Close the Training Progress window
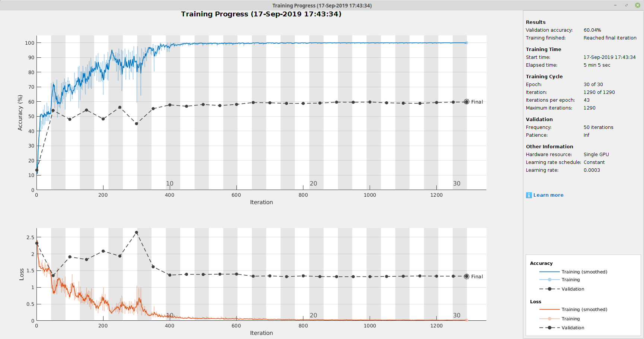The image size is (644, 339). click(638, 5)
